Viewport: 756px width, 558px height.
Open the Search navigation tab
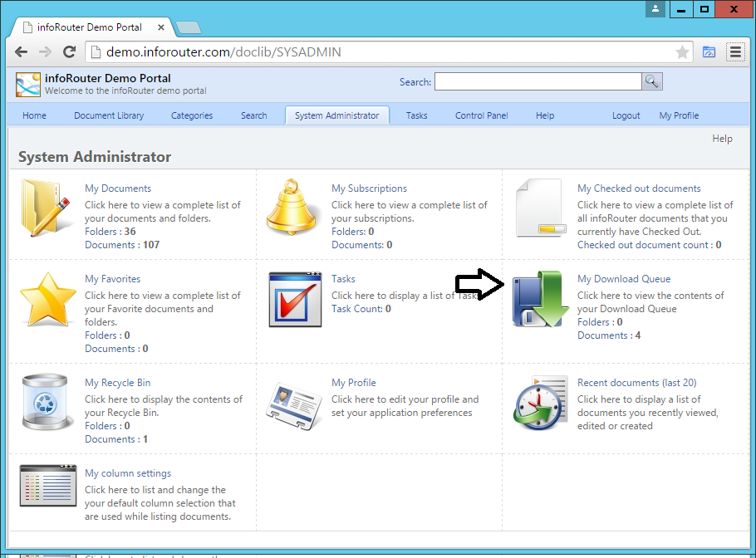pos(254,115)
